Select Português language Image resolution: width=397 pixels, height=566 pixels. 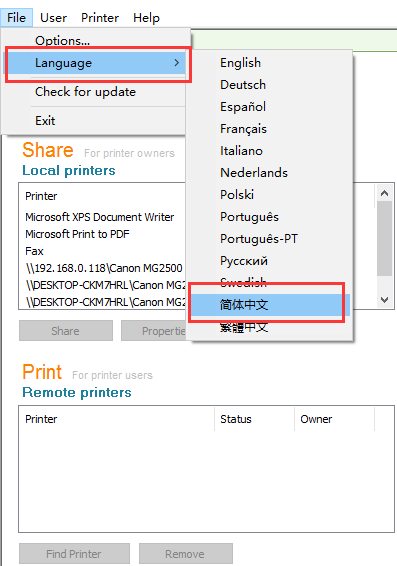270,217
